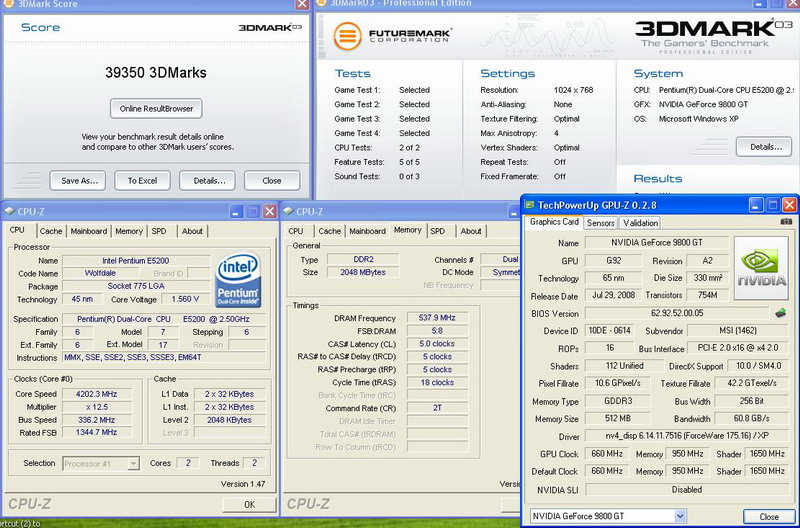The height and width of the screenshot is (528, 800).
Task: Click the Memory Size value 2048 MBytes
Action: pyautogui.click(x=363, y=272)
